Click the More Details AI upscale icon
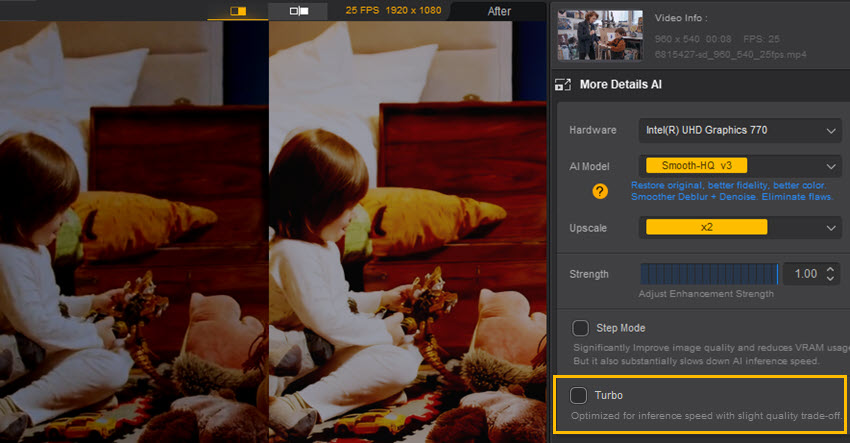850x443 pixels. coord(562,85)
